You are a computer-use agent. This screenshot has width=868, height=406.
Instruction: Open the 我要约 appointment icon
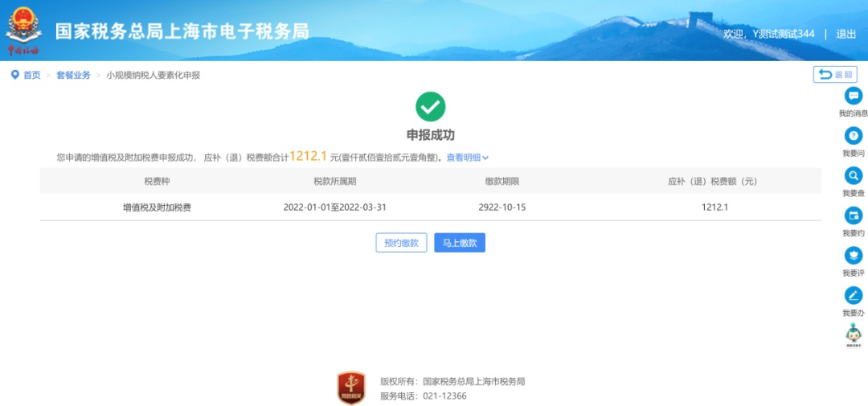coord(853,215)
